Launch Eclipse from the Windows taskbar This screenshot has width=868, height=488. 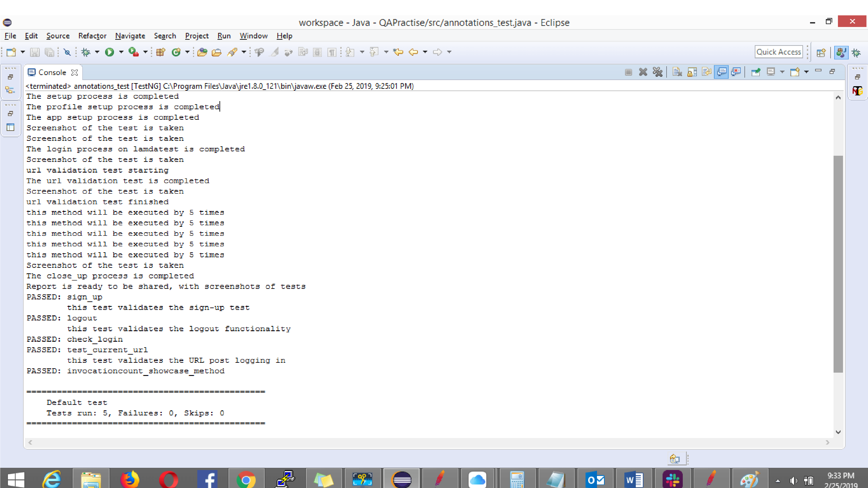[402, 478]
